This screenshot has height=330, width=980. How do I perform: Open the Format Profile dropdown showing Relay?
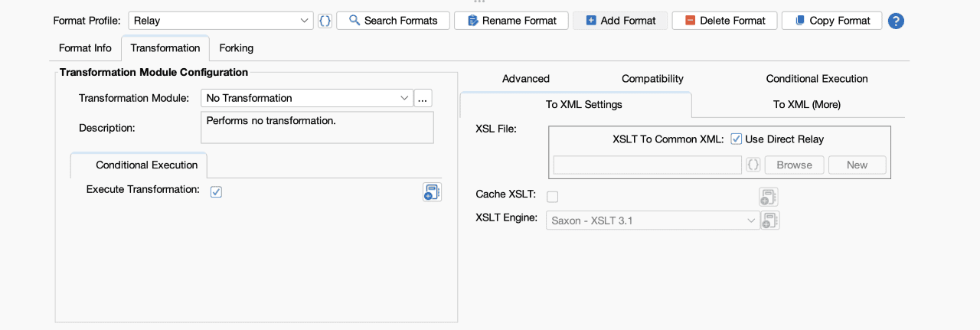click(x=220, y=21)
